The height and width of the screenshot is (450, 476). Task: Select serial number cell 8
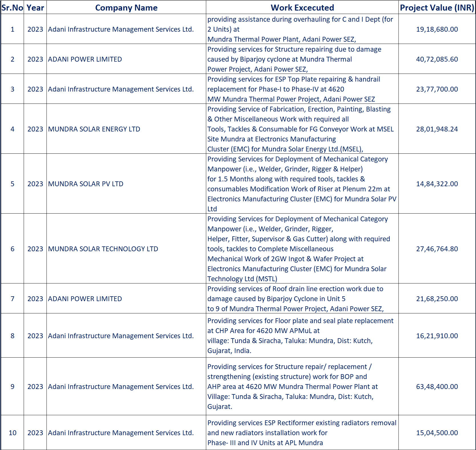click(x=12, y=336)
